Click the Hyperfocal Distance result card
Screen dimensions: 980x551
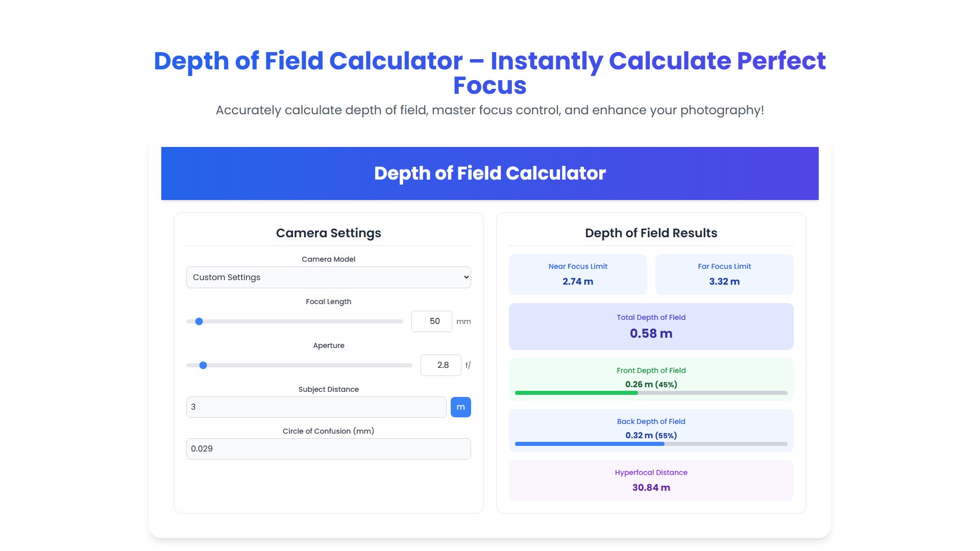click(x=651, y=481)
